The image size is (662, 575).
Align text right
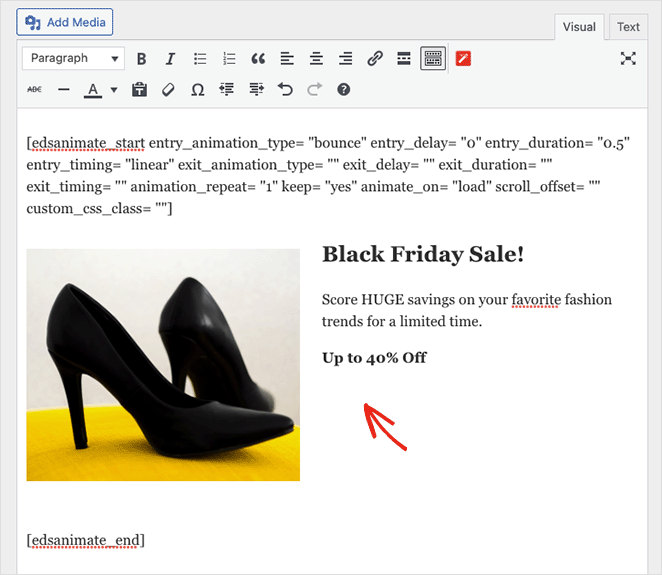pos(345,59)
